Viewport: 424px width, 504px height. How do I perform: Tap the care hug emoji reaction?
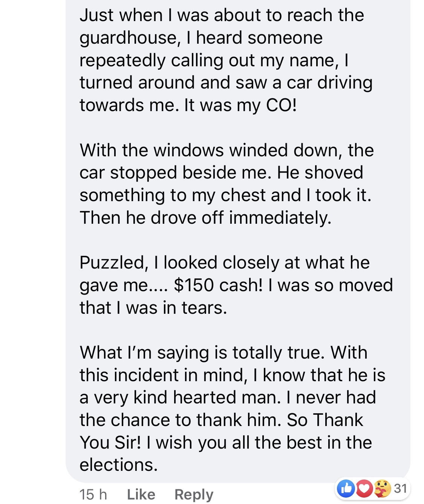382,488
